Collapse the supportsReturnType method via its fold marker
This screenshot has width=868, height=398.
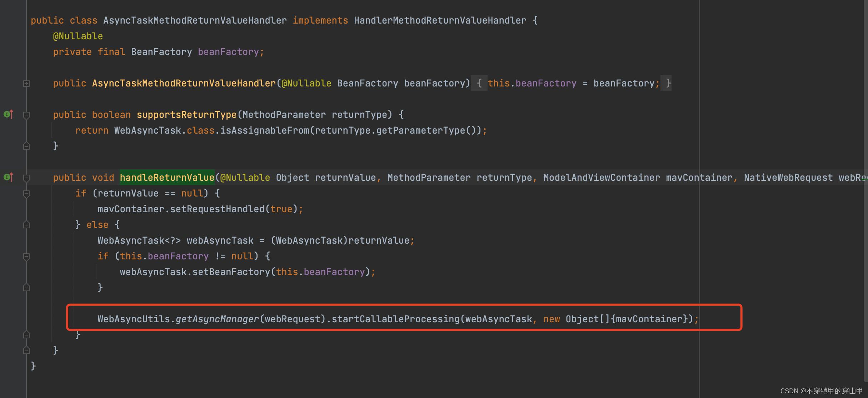pos(26,115)
